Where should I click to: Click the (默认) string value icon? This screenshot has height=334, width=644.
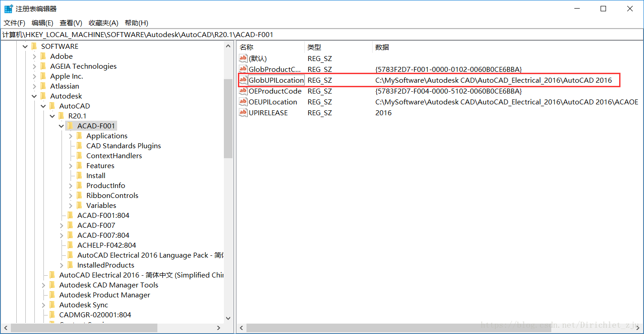pyautogui.click(x=243, y=58)
